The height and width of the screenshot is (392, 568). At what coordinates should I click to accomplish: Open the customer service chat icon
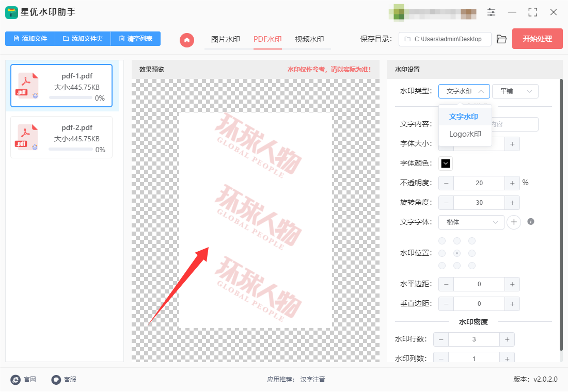[x=56, y=379]
